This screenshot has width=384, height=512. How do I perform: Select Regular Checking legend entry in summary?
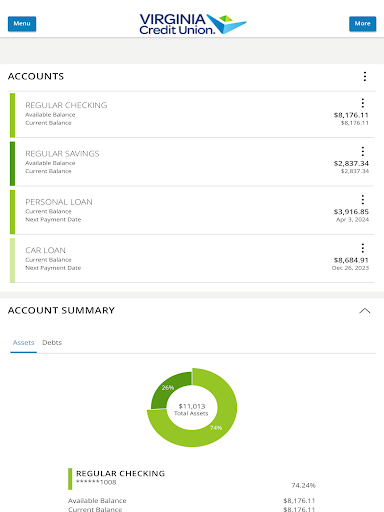(x=120, y=474)
